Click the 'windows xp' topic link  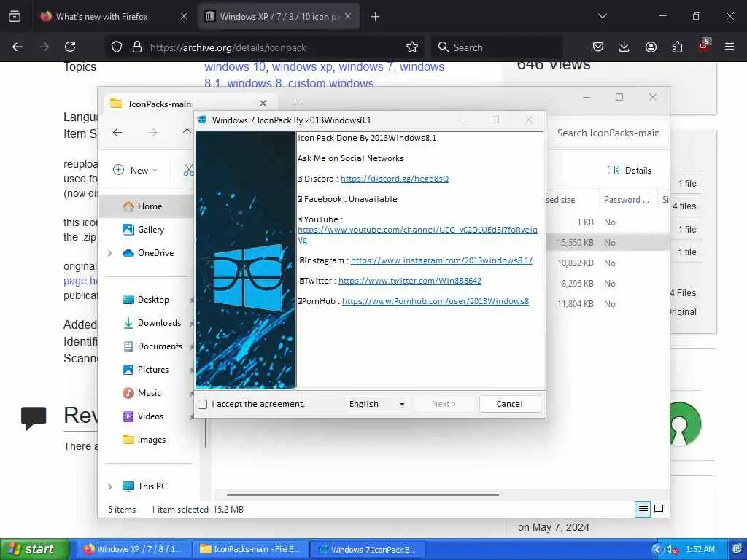tap(302, 66)
